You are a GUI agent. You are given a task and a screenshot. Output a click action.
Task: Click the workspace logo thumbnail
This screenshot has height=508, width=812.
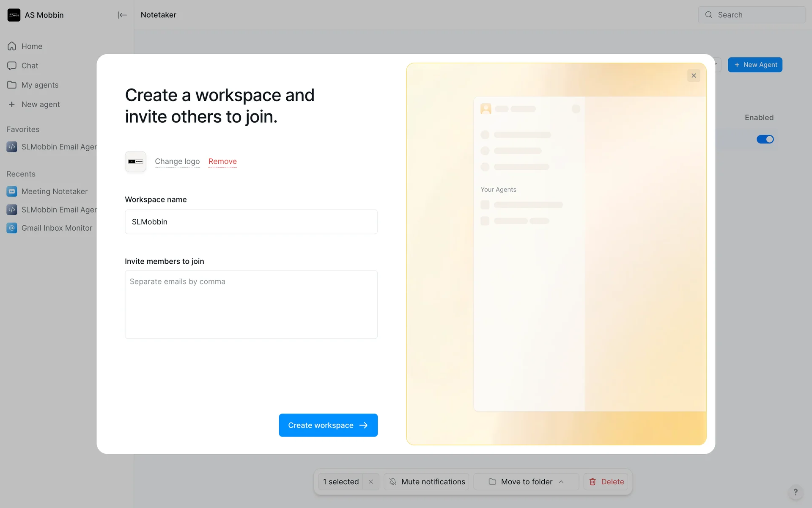135,162
